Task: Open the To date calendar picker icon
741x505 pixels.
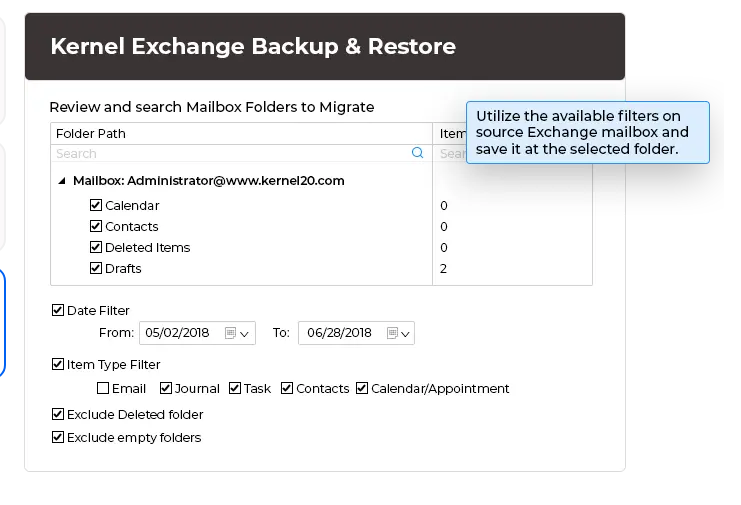Action: pyautogui.click(x=393, y=333)
